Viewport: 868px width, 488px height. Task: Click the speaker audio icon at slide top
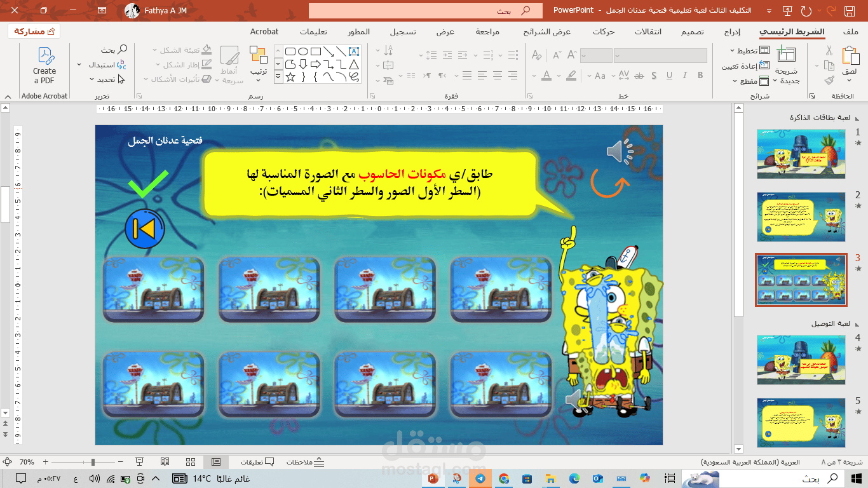click(x=620, y=151)
